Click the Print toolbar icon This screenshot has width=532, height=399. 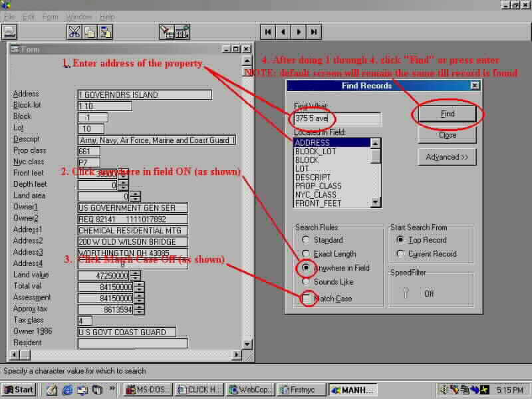(x=9, y=31)
